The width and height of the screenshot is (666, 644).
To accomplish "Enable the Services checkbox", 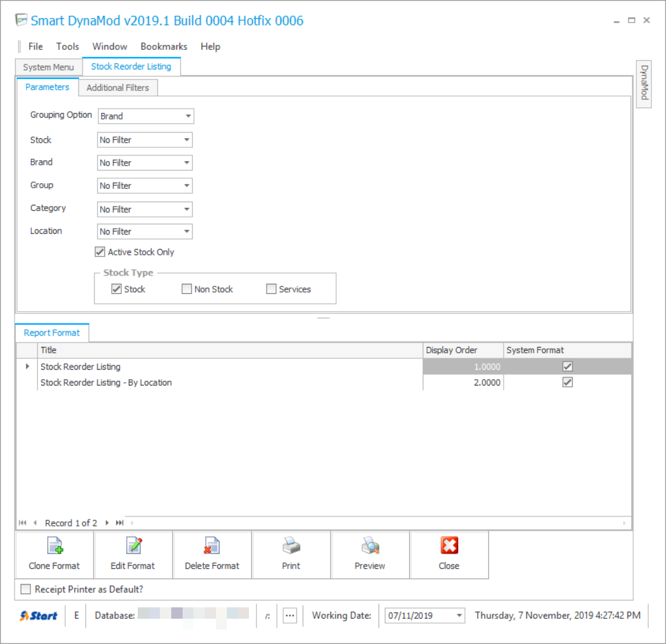I will pos(271,289).
